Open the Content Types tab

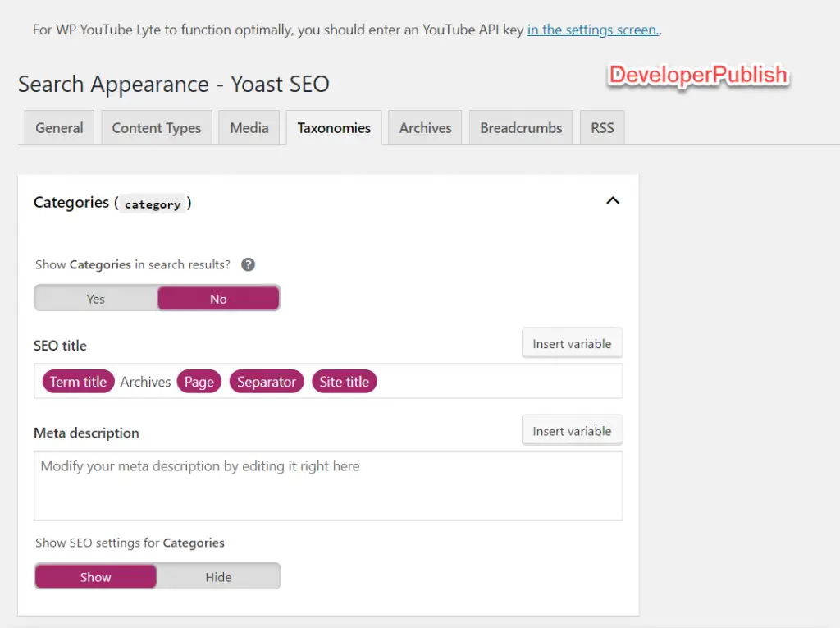tap(157, 127)
